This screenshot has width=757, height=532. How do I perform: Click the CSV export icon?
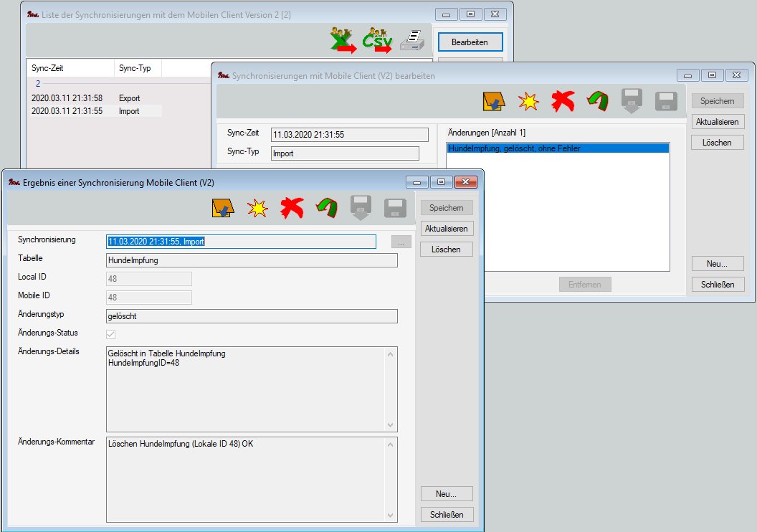click(377, 41)
